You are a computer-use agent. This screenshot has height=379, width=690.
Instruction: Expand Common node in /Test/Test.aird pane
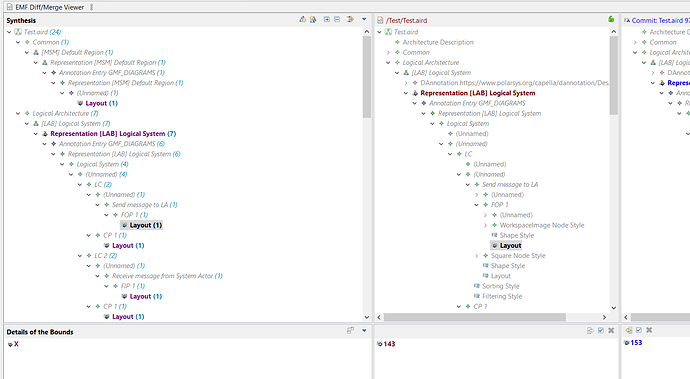388,52
